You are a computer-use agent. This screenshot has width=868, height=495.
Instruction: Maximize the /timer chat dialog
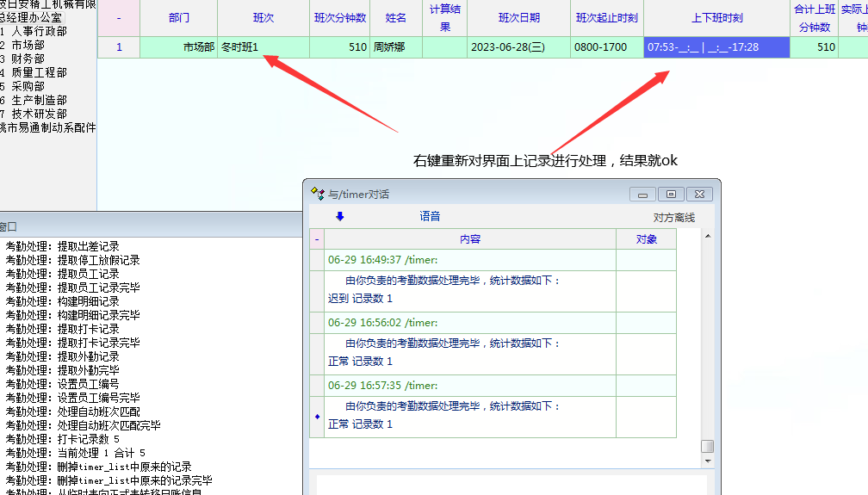click(x=672, y=194)
